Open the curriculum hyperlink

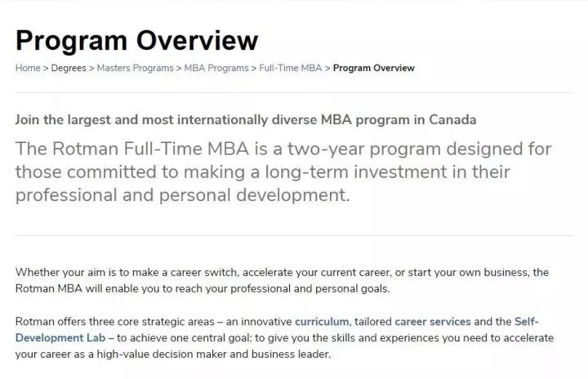pos(322,322)
